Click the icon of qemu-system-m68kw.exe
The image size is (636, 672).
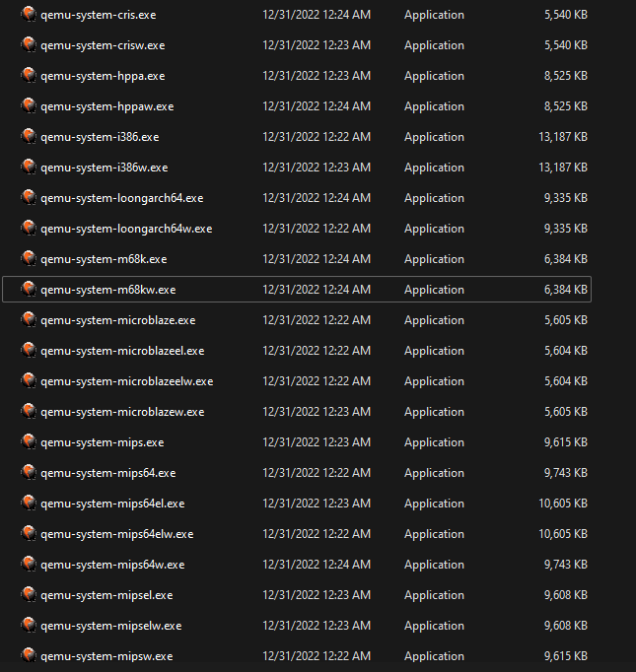coord(29,290)
